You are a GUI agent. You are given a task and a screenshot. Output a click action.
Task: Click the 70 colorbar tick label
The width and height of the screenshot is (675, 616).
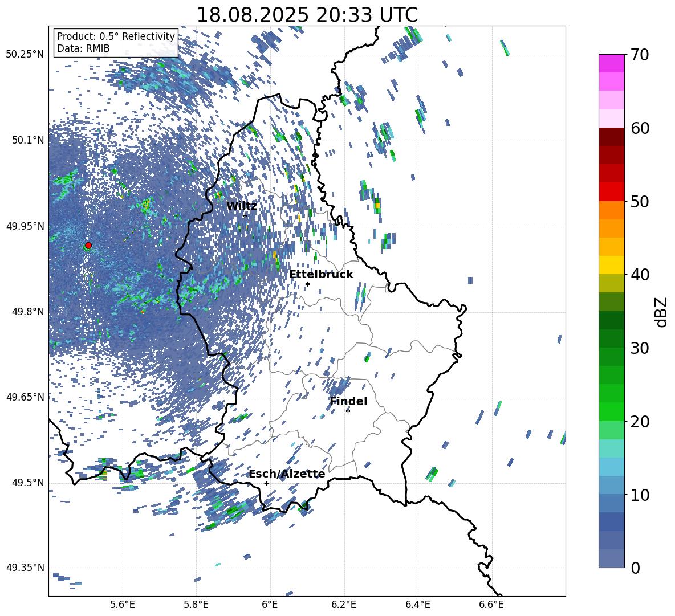(x=640, y=55)
